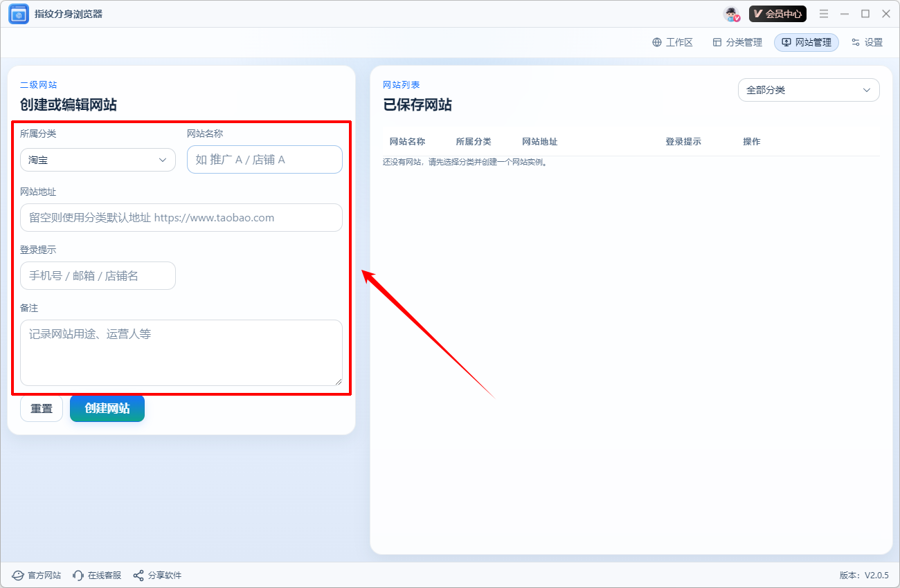
Task: Maximize the application window
Action: pos(865,14)
